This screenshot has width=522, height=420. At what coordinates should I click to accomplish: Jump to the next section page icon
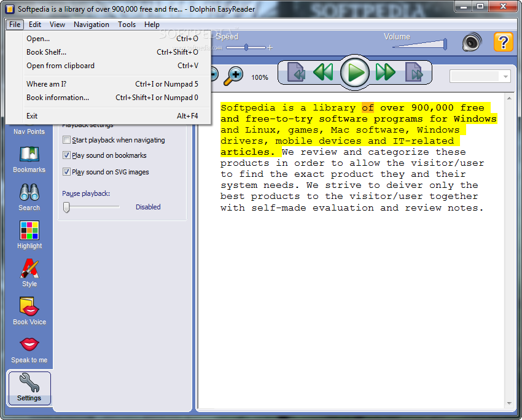pyautogui.click(x=414, y=72)
